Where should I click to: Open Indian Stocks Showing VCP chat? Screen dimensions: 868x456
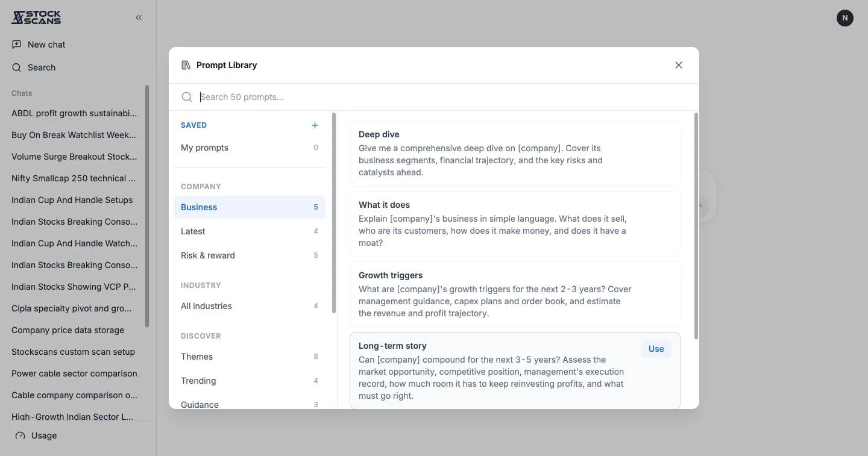tap(75, 287)
